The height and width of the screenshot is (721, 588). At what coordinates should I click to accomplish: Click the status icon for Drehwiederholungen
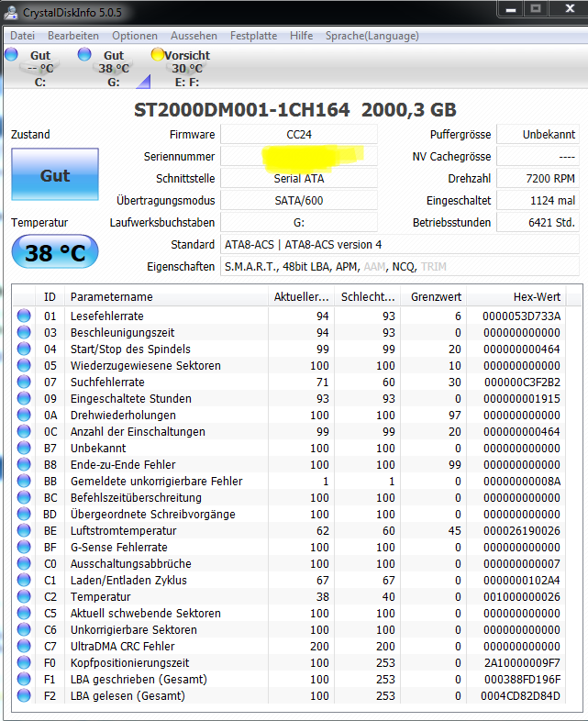[x=24, y=416]
